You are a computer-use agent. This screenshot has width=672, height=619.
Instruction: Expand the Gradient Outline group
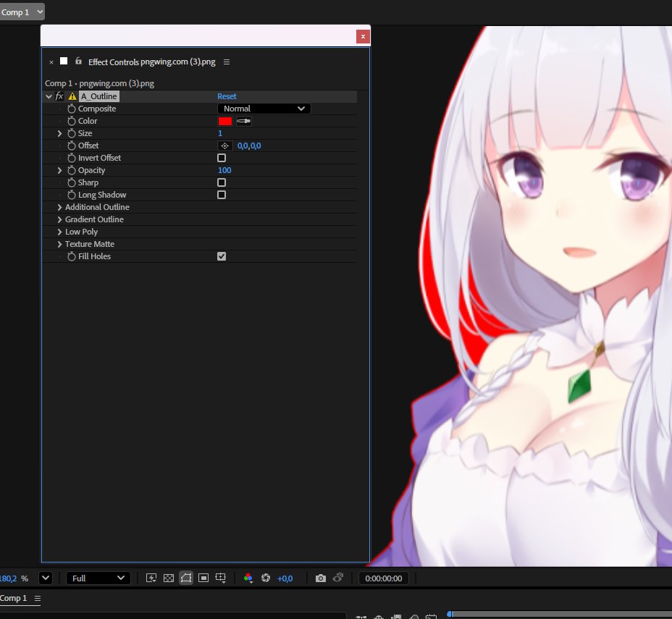tap(59, 220)
